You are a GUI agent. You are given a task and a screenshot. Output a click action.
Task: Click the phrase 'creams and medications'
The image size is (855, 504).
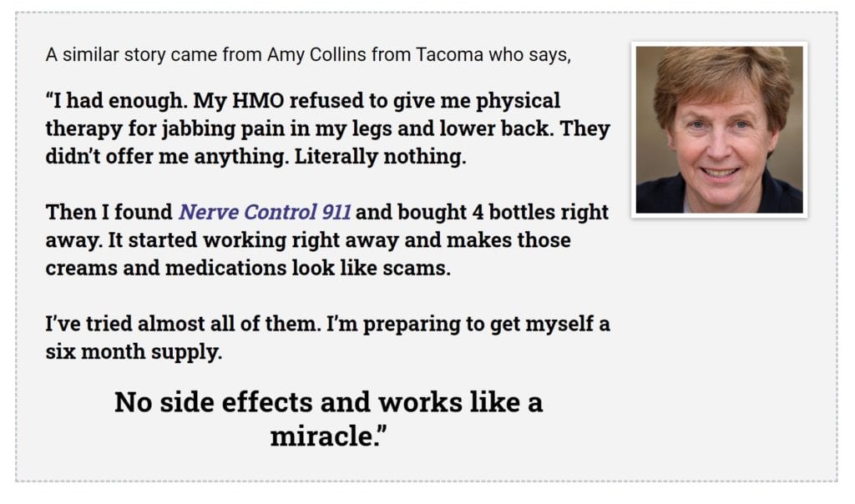coord(166,268)
